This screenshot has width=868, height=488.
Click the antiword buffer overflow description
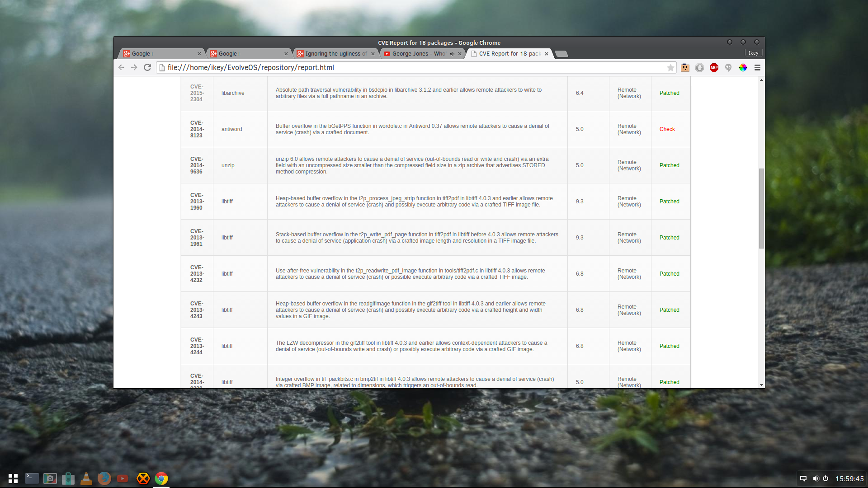pyautogui.click(x=412, y=129)
